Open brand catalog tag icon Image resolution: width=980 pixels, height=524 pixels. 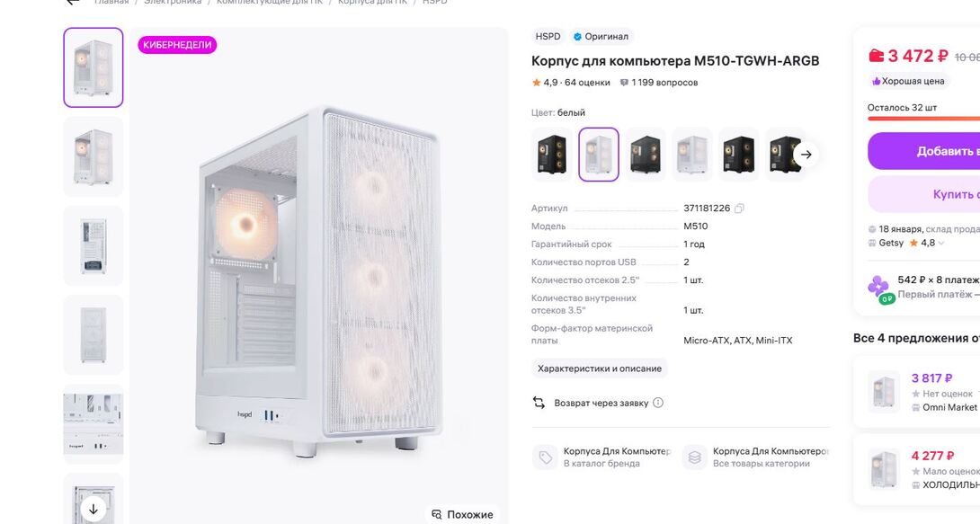545,457
